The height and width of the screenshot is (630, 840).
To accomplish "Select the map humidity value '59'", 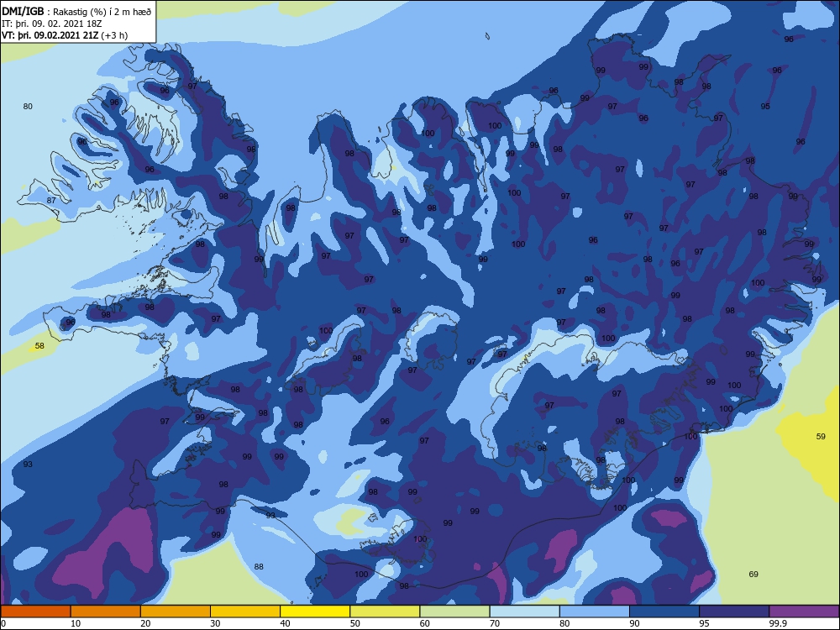I will 821,436.
